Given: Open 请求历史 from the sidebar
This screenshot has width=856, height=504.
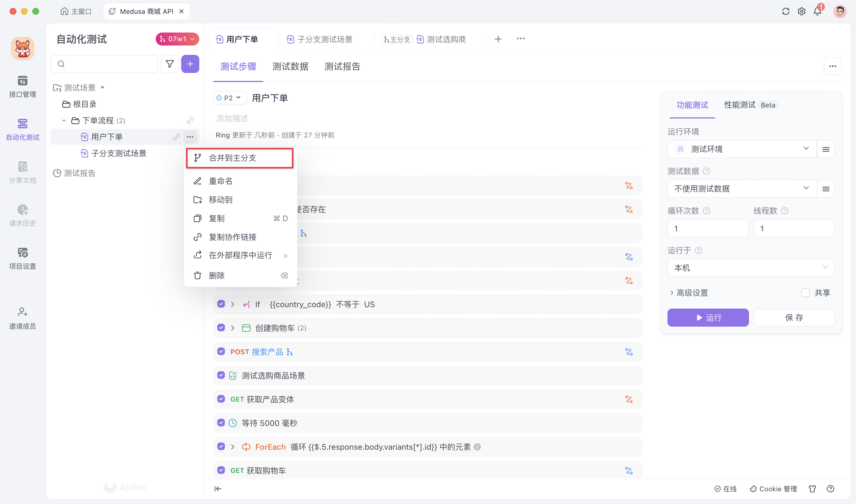Looking at the screenshot, I should click(x=22, y=215).
